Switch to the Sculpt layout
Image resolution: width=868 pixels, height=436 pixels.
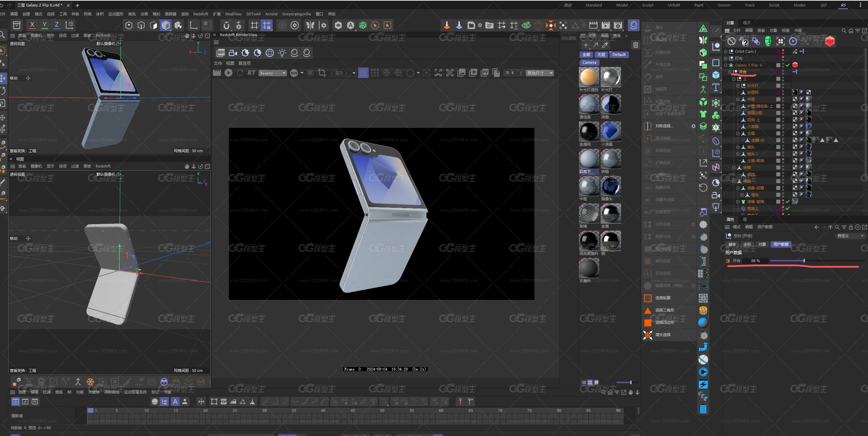648,5
